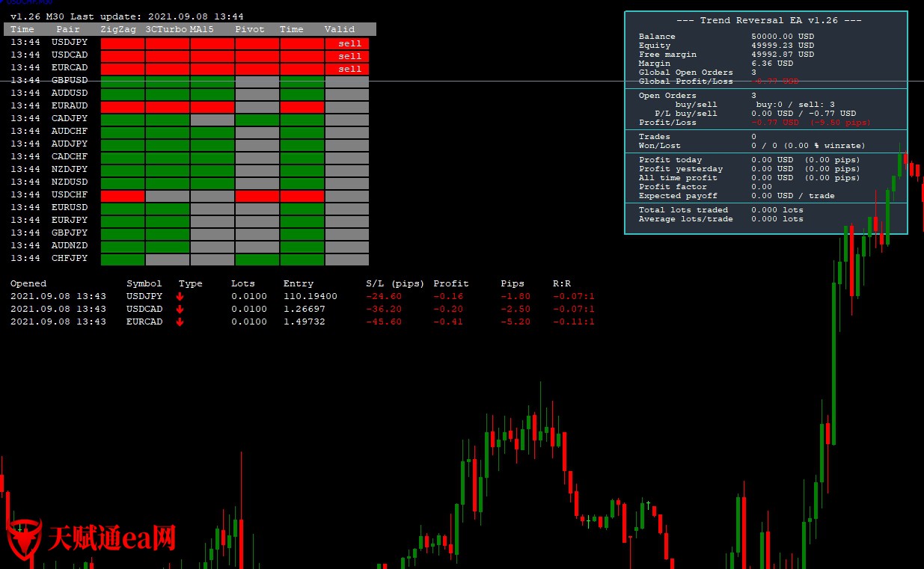Select the Pivot column header

click(x=250, y=29)
